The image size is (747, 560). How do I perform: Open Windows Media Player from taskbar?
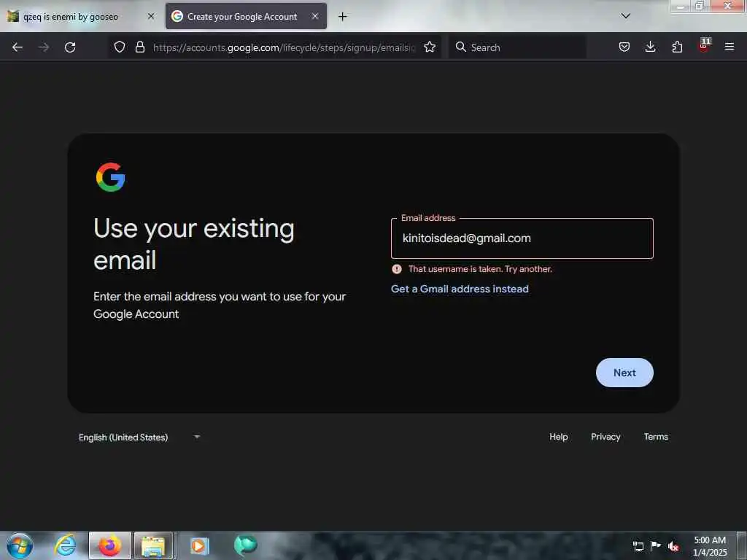199,545
